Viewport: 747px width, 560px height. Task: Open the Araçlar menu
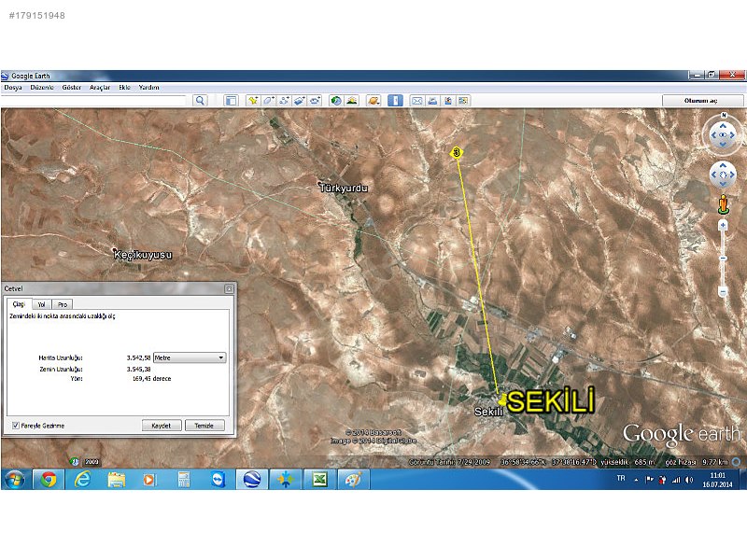click(100, 88)
